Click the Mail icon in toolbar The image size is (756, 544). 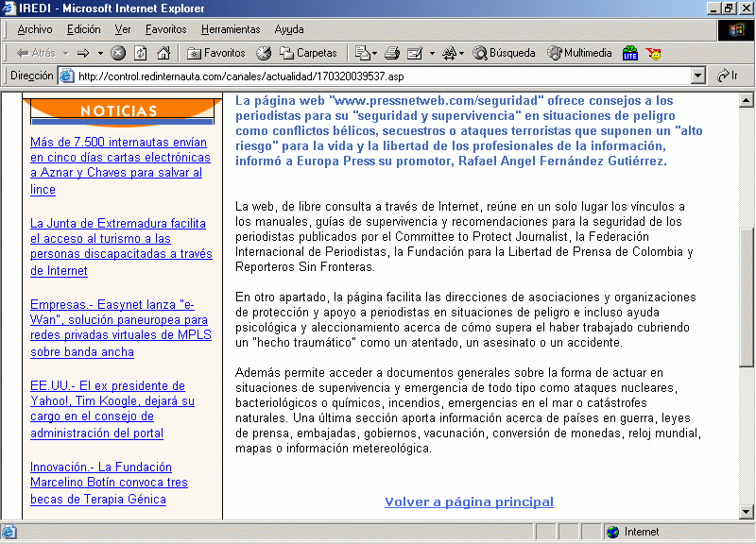362,53
